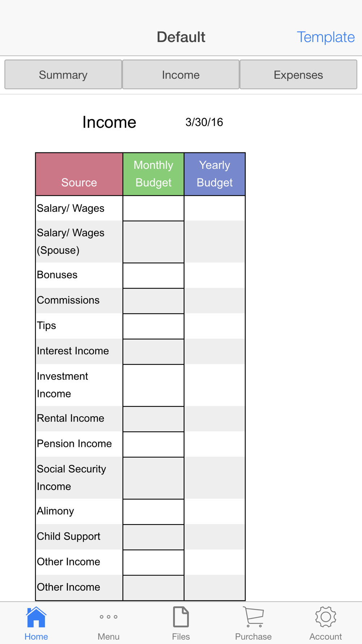This screenshot has height=644, width=362.
Task: Click the red Source column header
Action: [x=79, y=174]
